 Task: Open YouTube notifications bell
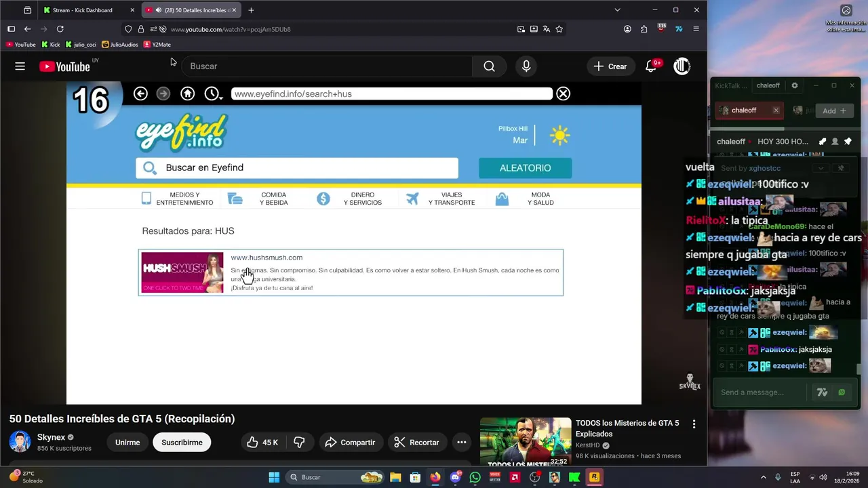pyautogui.click(x=651, y=66)
